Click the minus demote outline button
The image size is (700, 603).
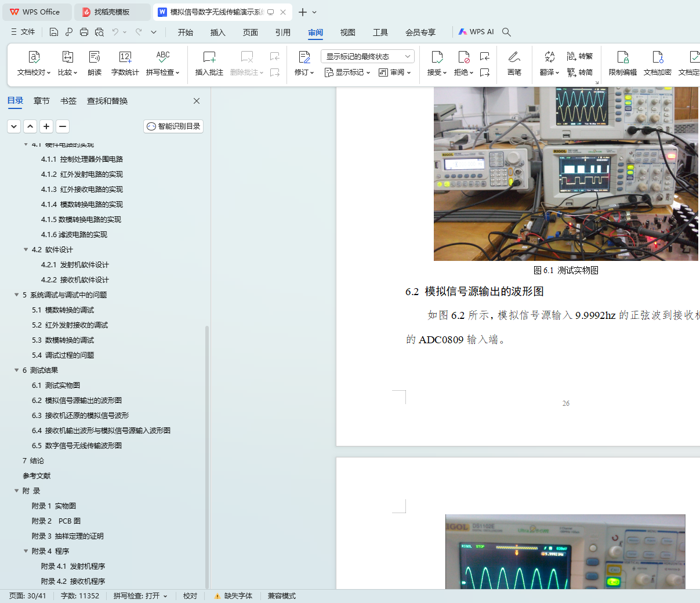coord(63,126)
